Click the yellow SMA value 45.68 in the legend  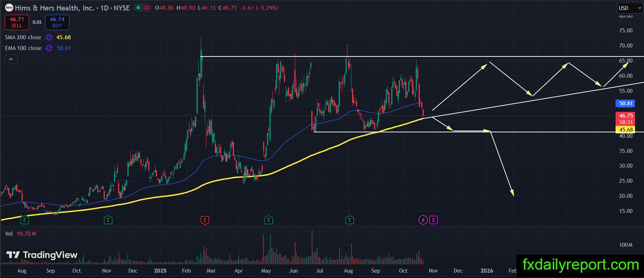click(x=64, y=37)
